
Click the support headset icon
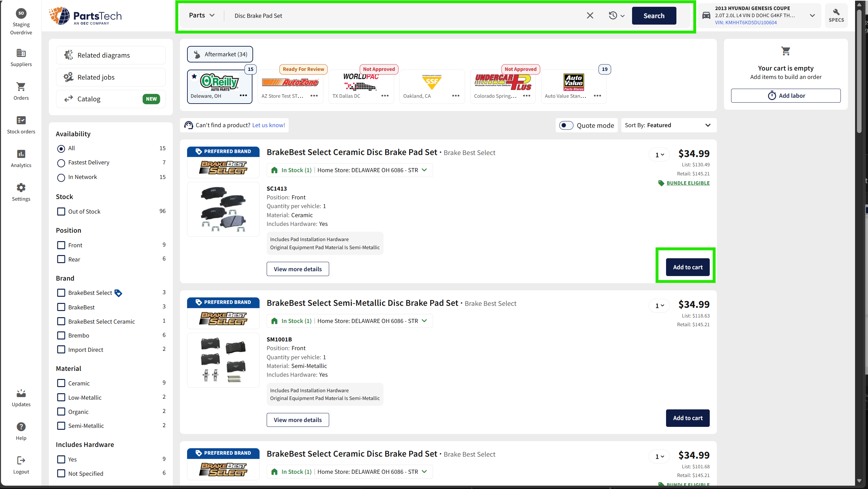tap(188, 125)
